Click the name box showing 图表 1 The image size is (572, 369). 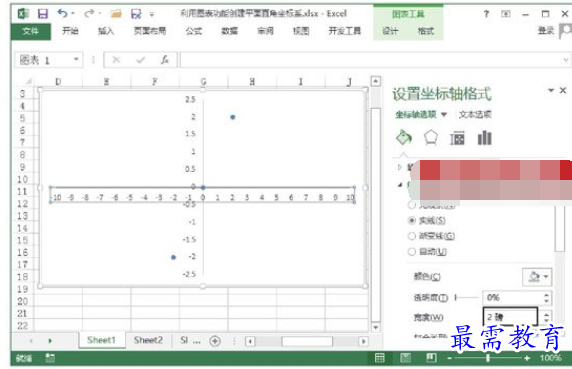(44, 60)
